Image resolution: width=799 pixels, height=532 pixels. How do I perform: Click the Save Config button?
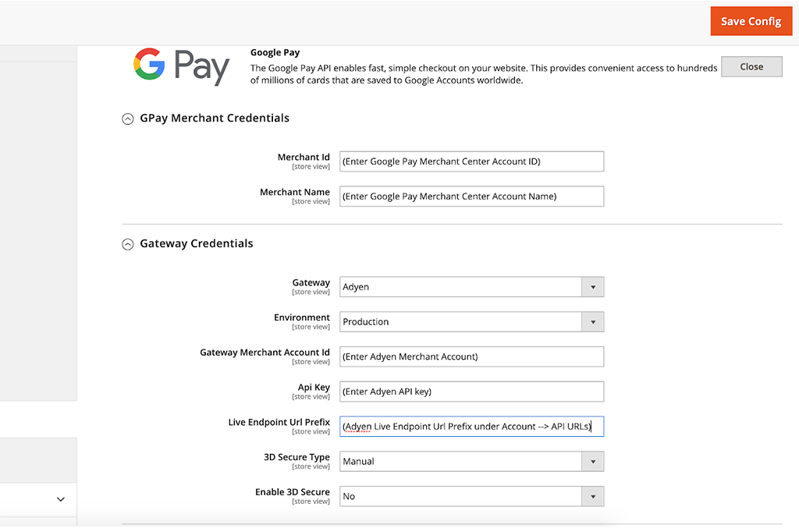pyautogui.click(x=751, y=21)
